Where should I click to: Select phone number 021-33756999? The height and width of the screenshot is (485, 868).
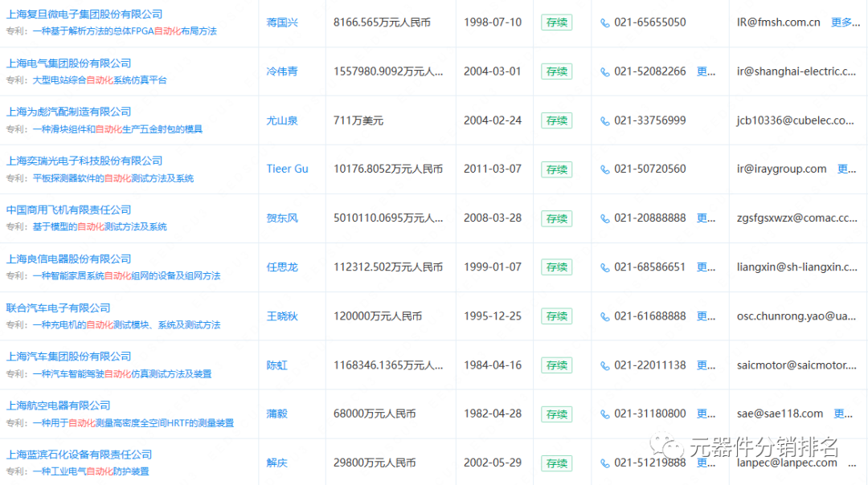click(x=650, y=120)
